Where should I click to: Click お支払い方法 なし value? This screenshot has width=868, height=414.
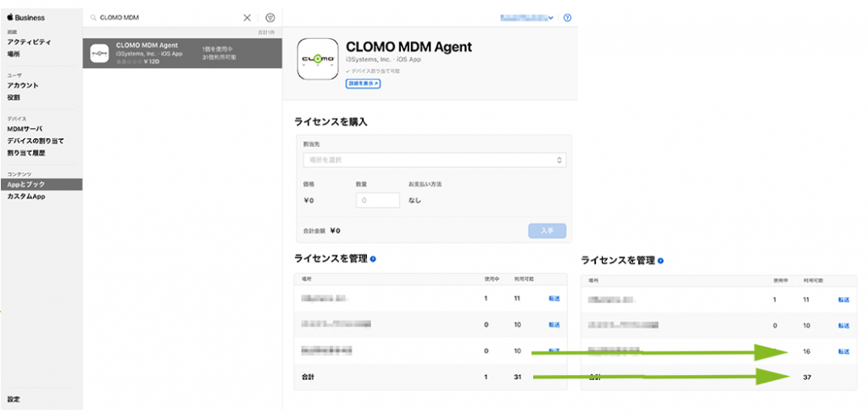tap(415, 200)
